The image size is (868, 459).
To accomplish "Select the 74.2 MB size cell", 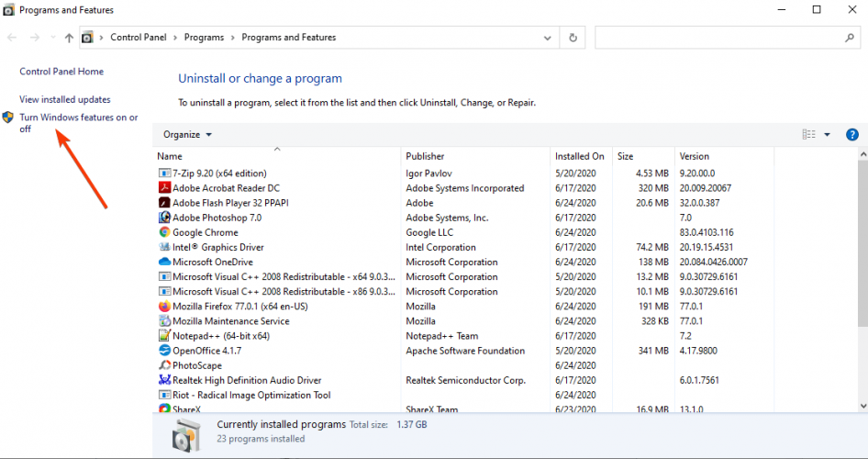I will tap(652, 247).
